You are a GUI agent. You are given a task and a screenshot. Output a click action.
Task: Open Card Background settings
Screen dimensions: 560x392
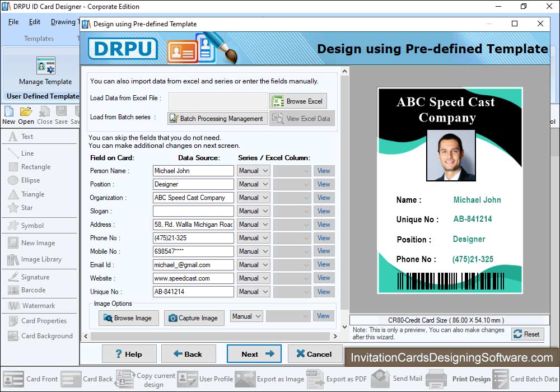pyautogui.click(x=40, y=336)
